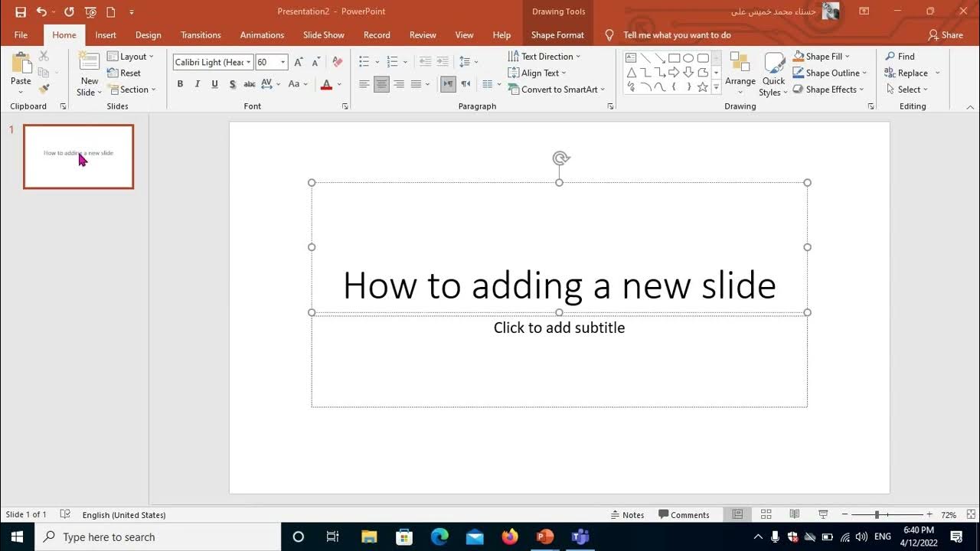The height and width of the screenshot is (551, 980).
Task: Click the Cut scissors icon
Action: point(44,56)
